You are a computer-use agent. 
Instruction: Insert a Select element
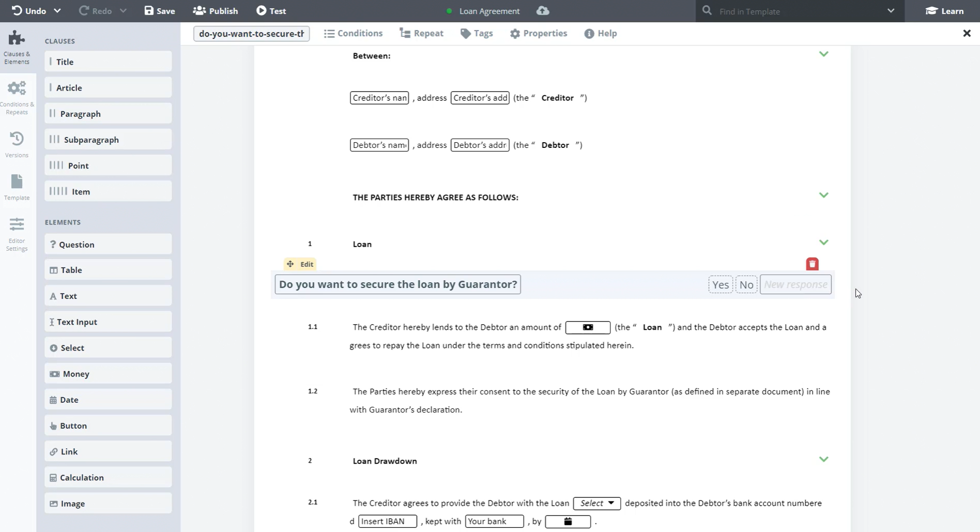[108, 347]
